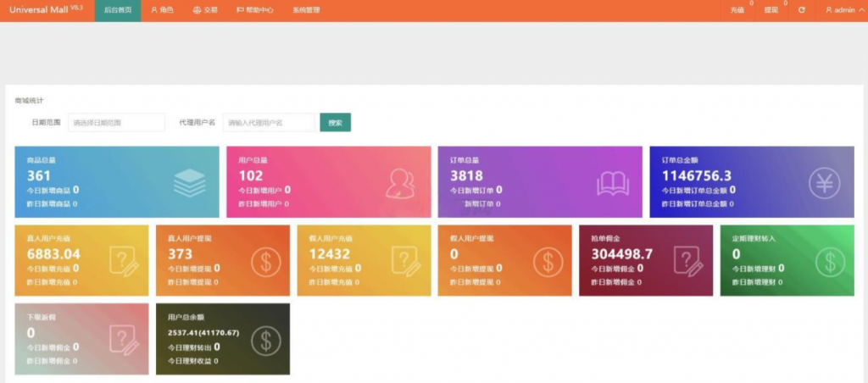868x383 pixels.
Task: Click the 订单总量 card title
Action: pos(465,160)
